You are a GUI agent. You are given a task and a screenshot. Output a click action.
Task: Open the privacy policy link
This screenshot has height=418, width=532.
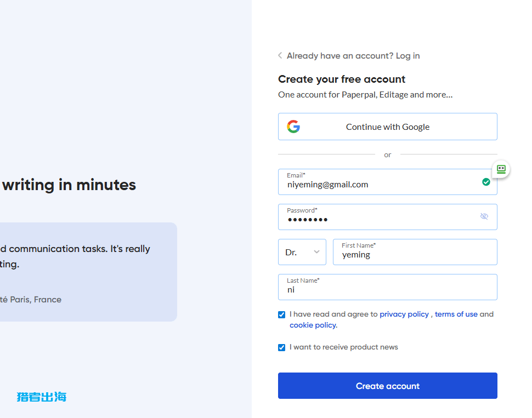click(404, 314)
